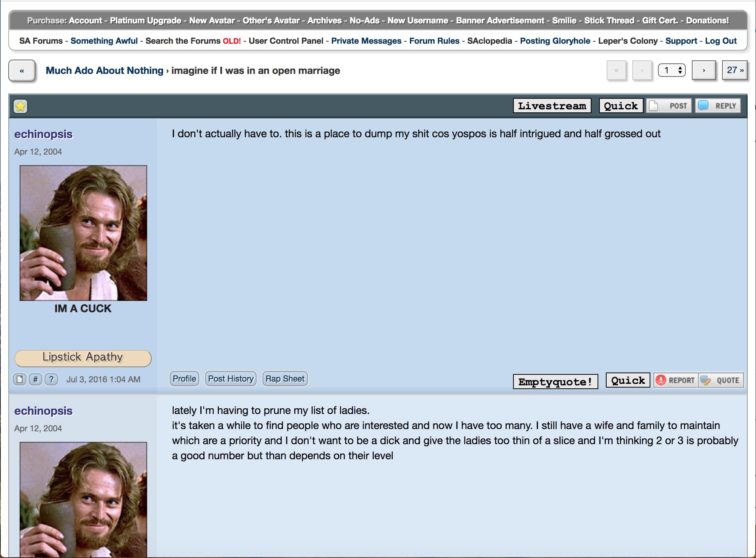
Task: Click the ? icon in the post footer
Action: [x=51, y=380]
